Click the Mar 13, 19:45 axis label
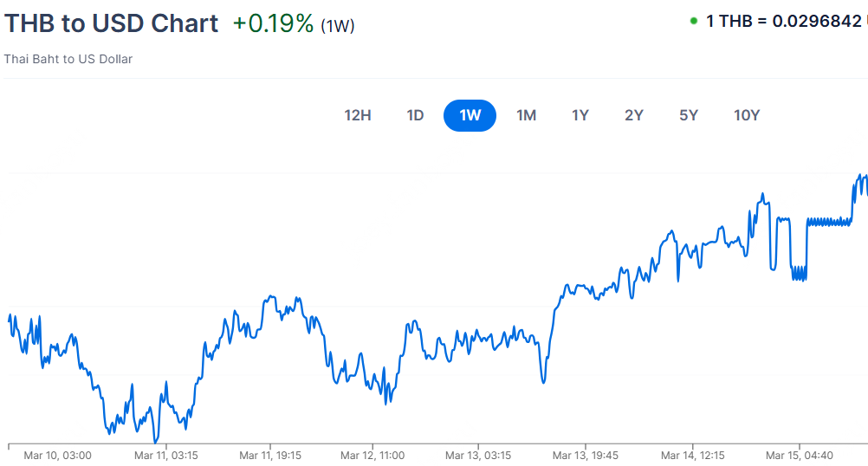868x466 pixels. pyautogui.click(x=584, y=455)
